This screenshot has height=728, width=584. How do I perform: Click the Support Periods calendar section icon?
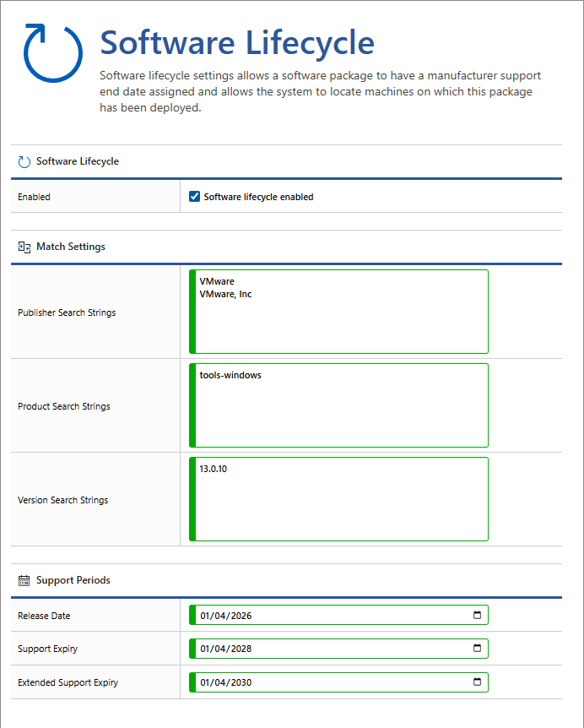(24, 580)
